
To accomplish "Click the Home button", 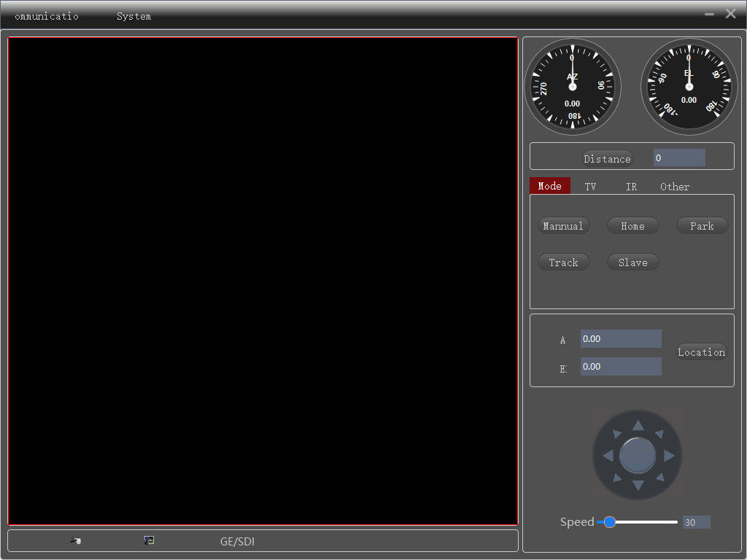I will click(632, 226).
